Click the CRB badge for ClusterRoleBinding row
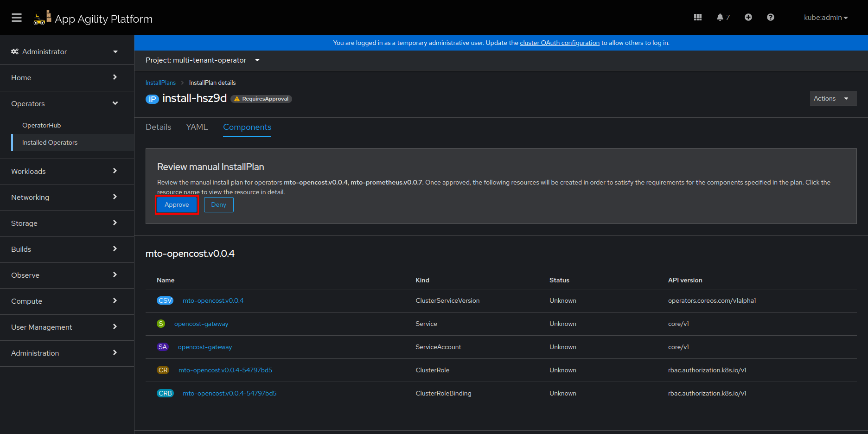The height and width of the screenshot is (434, 868). [165, 393]
